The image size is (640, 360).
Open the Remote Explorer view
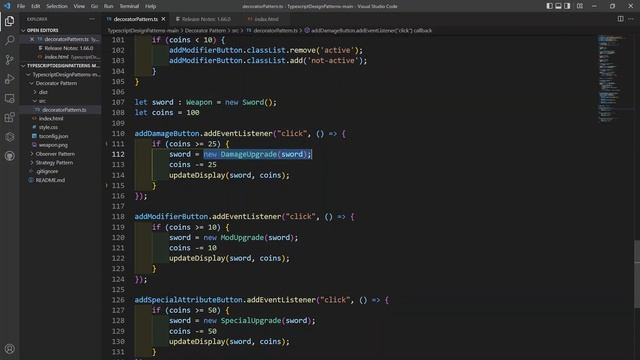tap(9, 98)
